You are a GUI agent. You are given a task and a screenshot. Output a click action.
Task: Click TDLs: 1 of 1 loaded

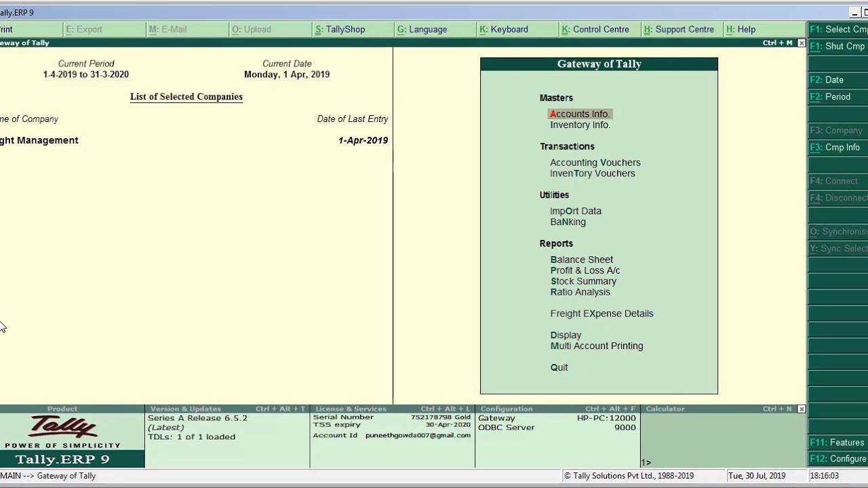click(x=191, y=437)
